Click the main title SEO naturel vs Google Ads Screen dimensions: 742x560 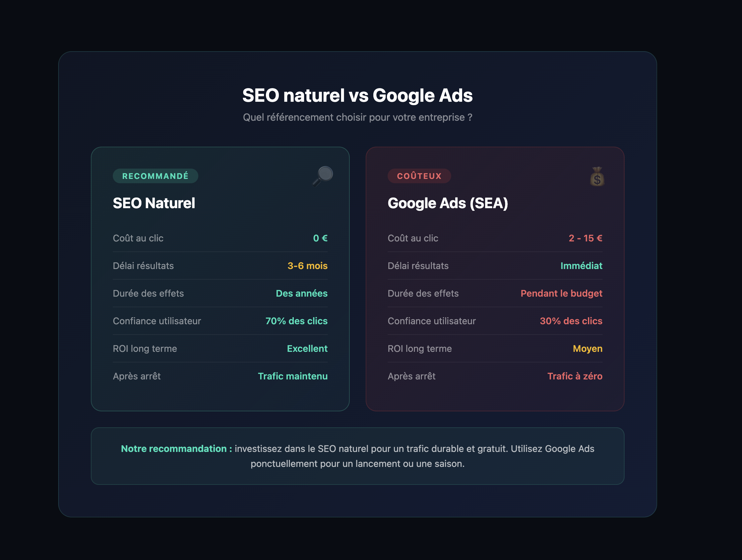tap(357, 95)
